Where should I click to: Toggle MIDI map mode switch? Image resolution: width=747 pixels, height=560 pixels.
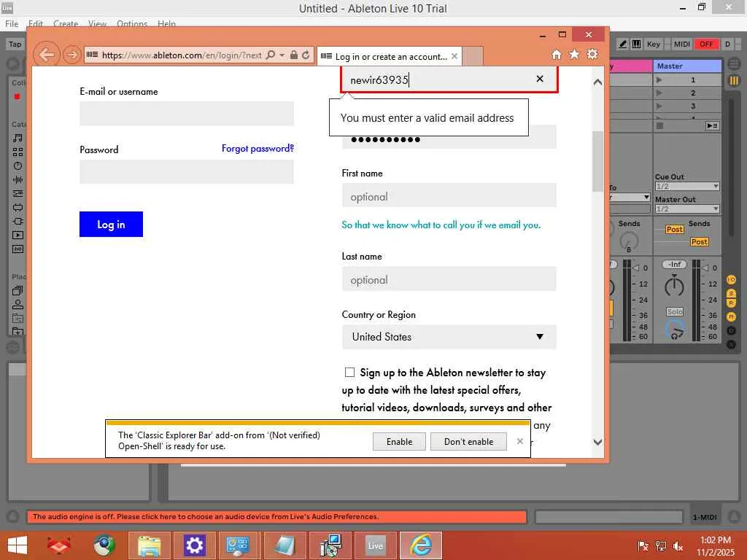682,44
